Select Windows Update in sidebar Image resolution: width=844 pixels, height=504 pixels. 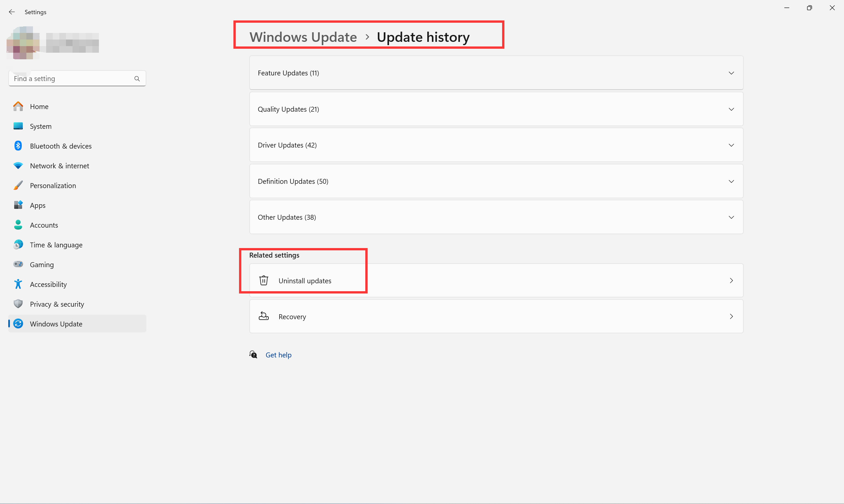[77, 324]
